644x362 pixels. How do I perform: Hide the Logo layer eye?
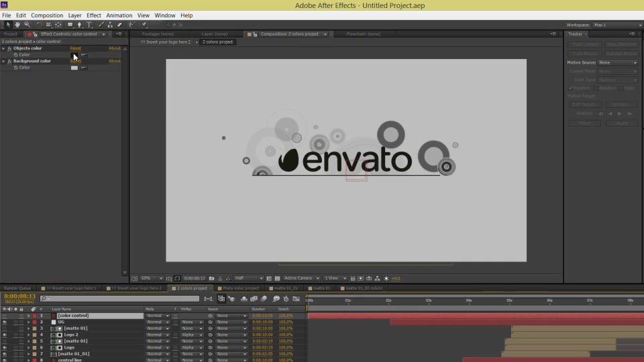[x=5, y=348]
